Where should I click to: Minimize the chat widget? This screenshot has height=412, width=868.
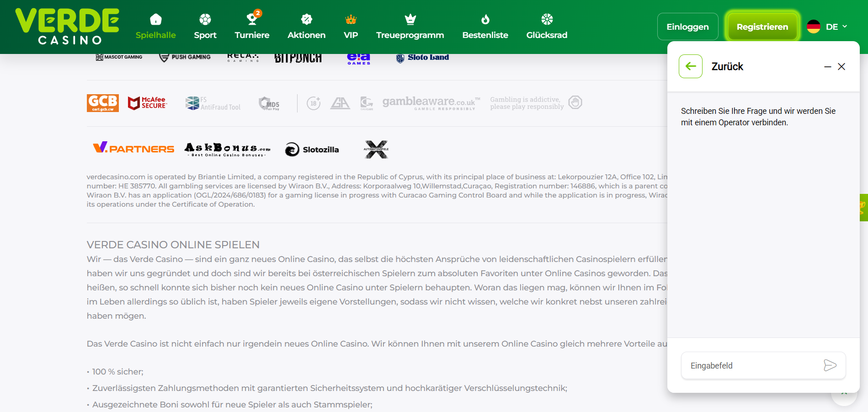tap(827, 67)
